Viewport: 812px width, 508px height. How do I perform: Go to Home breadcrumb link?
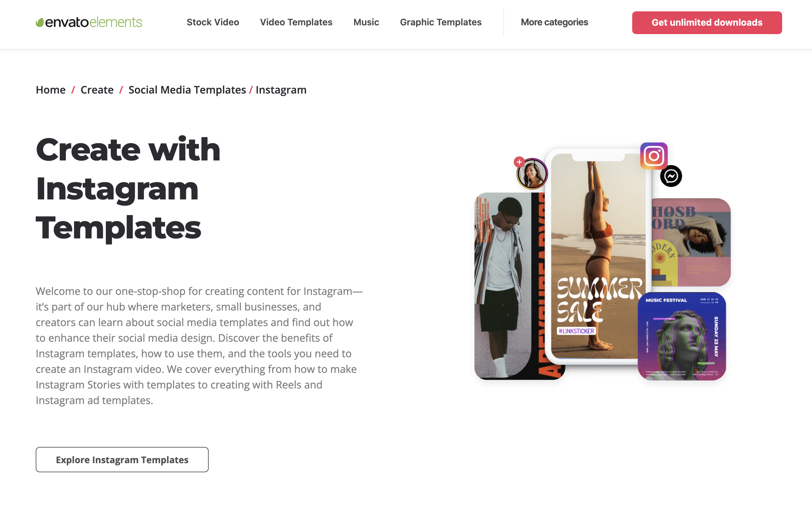[51, 90]
